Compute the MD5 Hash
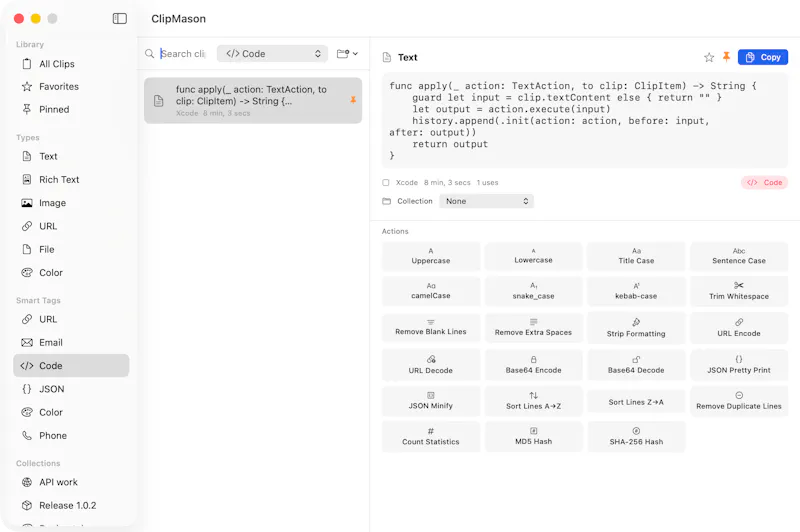Image resolution: width=800 pixels, height=532 pixels. point(533,437)
